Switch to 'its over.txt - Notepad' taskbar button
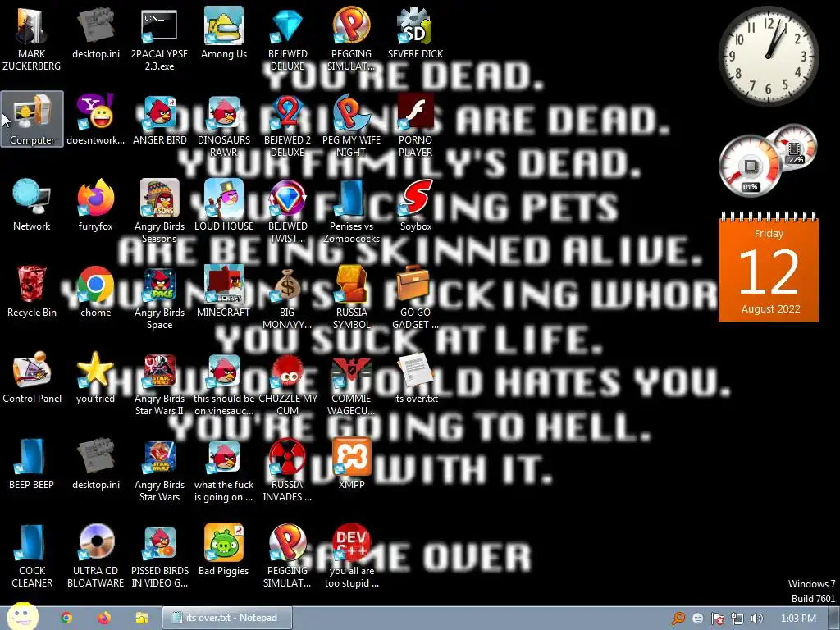The image size is (840, 630). click(227, 618)
